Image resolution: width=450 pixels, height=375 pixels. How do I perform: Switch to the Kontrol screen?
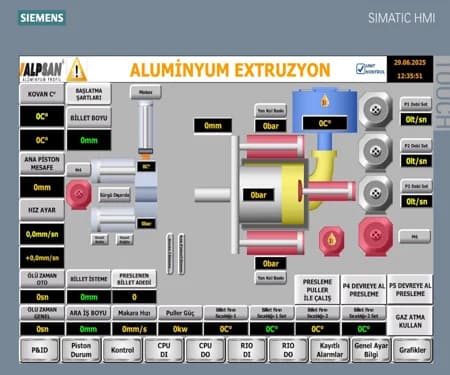coord(122,350)
